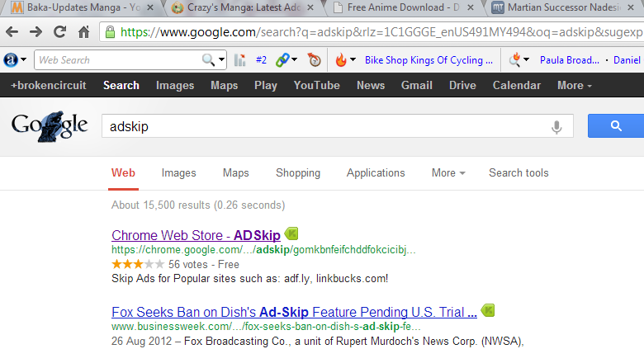This screenshot has width=644, height=349.
Task: Click the bar chart toolbar icon
Action: pyautogui.click(x=240, y=60)
